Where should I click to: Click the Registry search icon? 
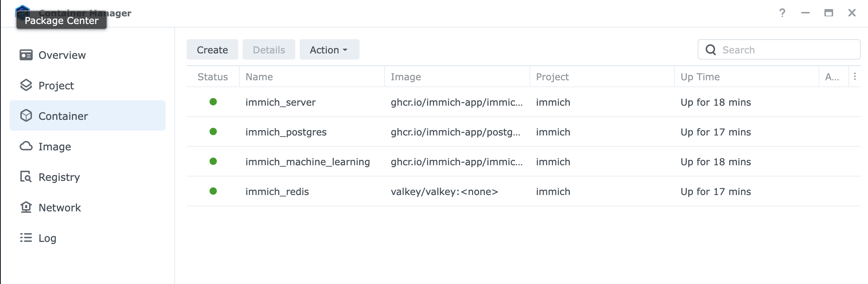26,177
